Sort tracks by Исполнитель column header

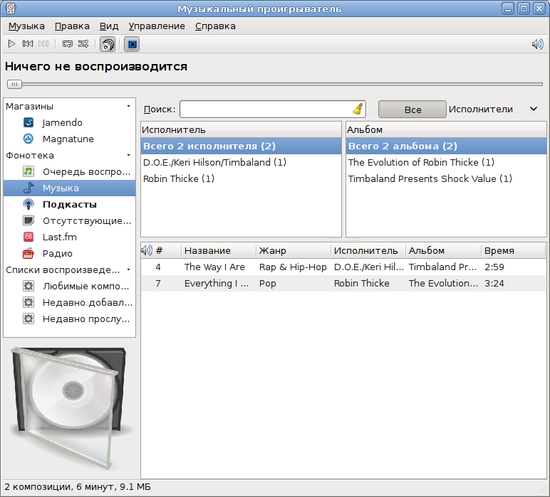(x=368, y=250)
